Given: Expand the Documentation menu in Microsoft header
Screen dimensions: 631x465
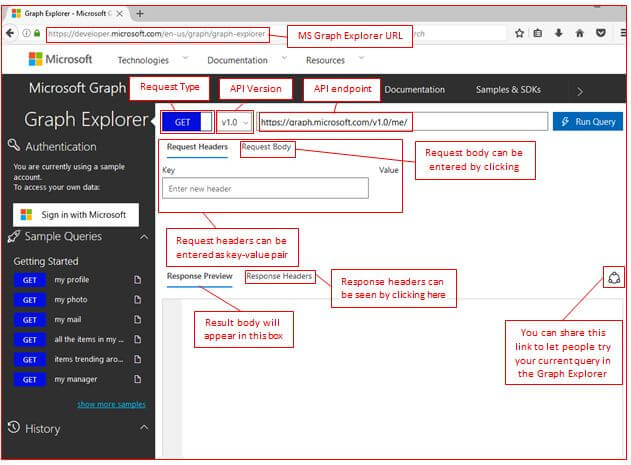Looking at the screenshot, I should coord(247,60).
